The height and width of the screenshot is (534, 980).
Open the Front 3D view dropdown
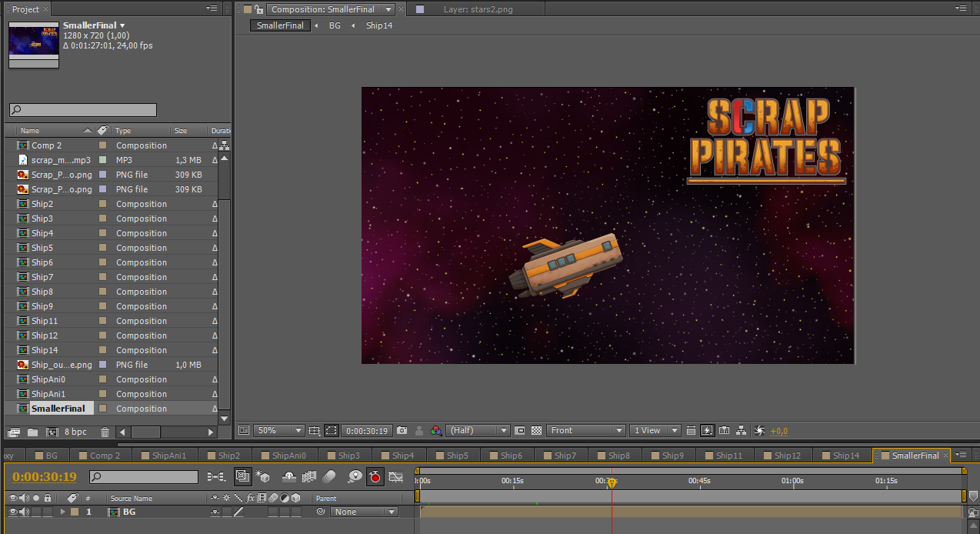(585, 431)
